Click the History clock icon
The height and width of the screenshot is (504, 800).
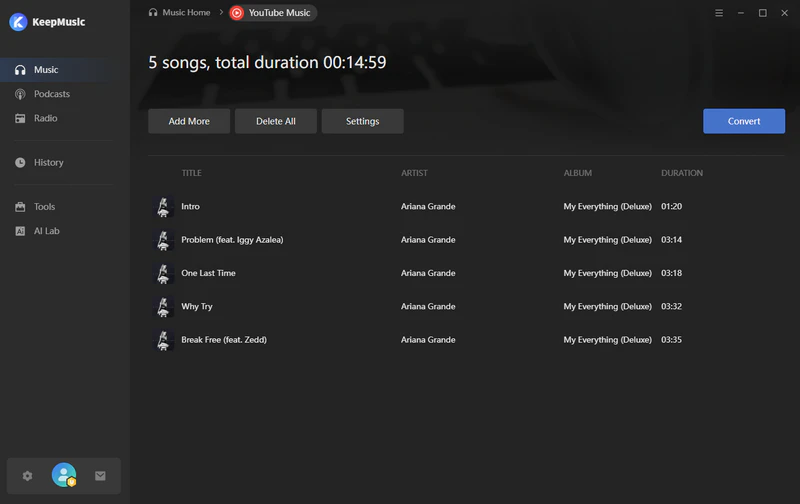(x=20, y=162)
